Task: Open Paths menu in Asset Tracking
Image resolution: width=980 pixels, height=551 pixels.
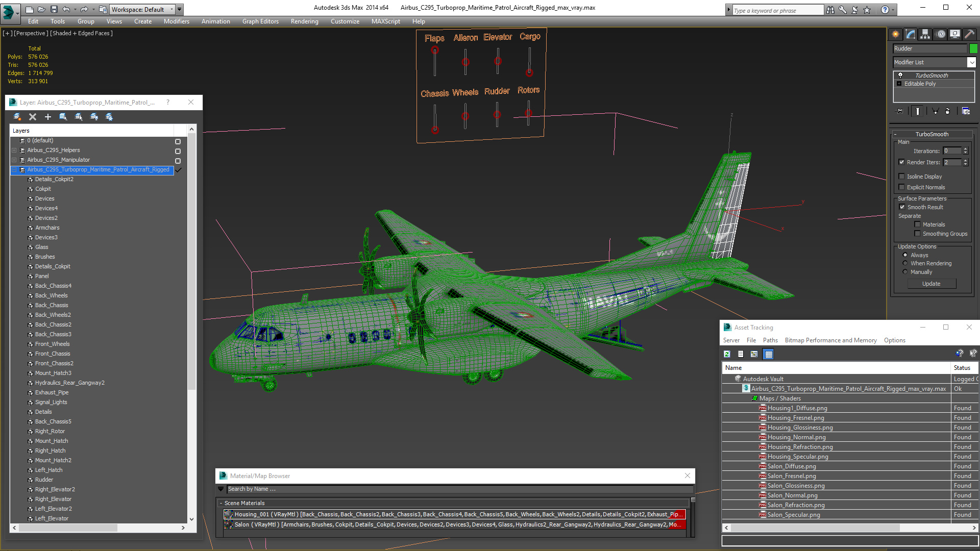Action: [x=770, y=340]
